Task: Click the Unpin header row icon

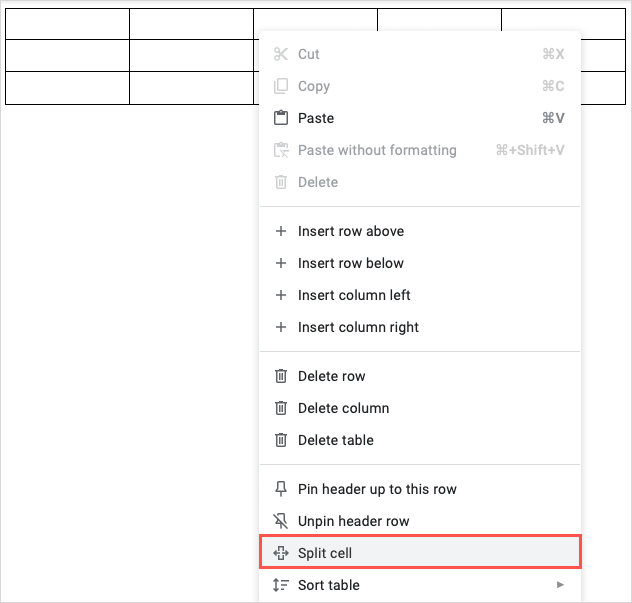Action: pyautogui.click(x=281, y=521)
